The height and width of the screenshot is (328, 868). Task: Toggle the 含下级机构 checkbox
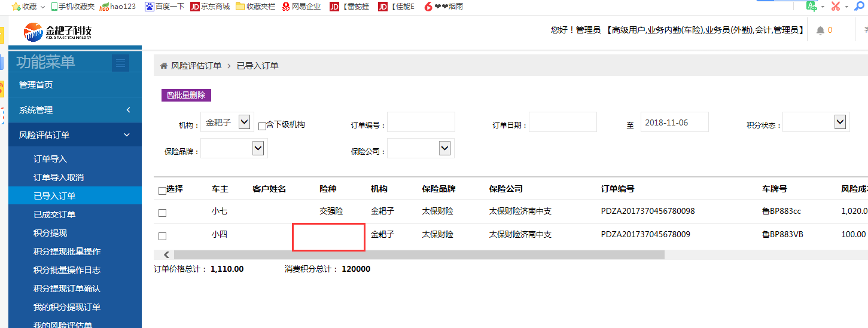tap(262, 126)
